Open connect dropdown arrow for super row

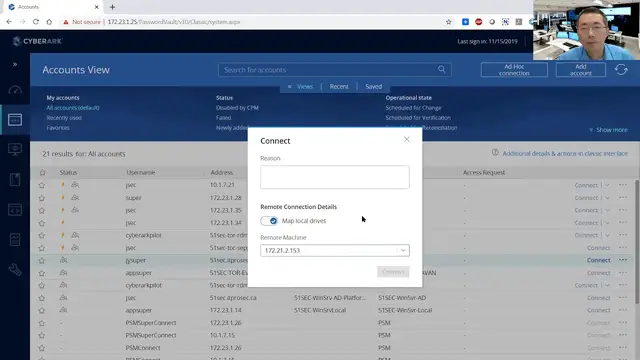click(607, 198)
